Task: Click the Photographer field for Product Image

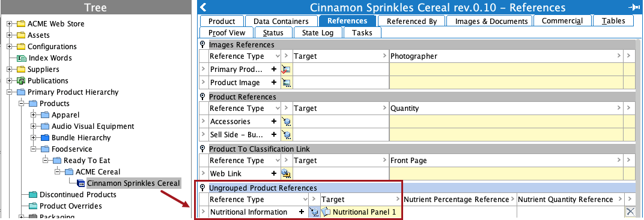Action: pyautogui.click(x=506, y=82)
